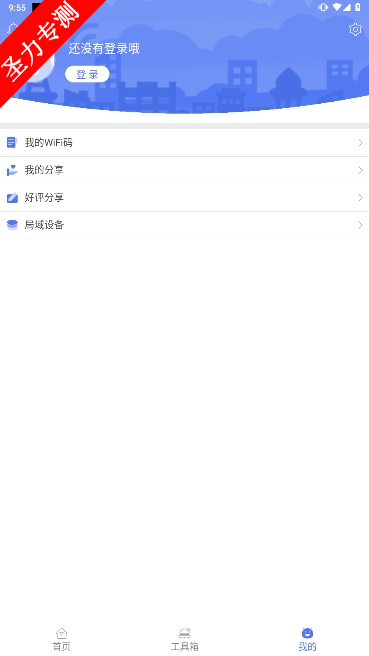The width and height of the screenshot is (369, 656).
Task: Expand the 我的分享 row chevron
Action: 360,170
